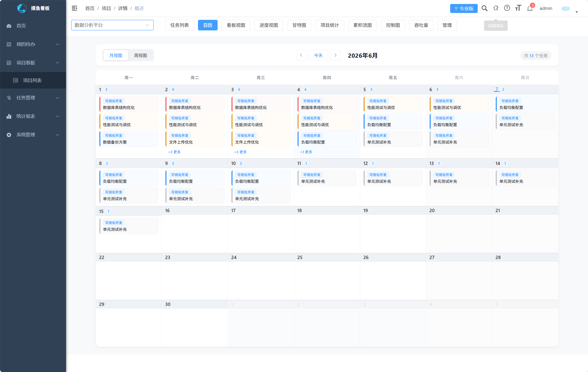Open the help question mark icon
Screen dimensions: 588x372
pos(507,8)
